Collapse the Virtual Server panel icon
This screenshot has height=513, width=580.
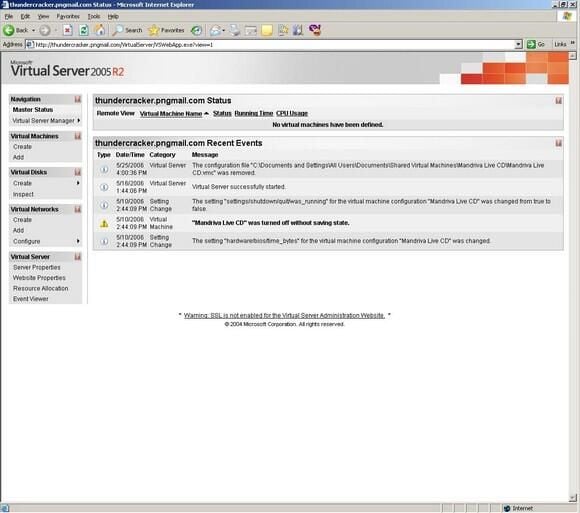(77, 257)
